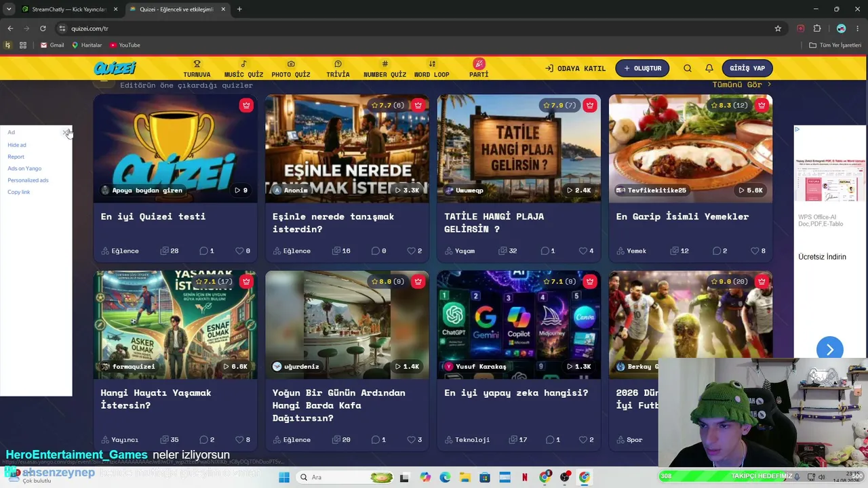This screenshot has height=488, width=868.
Task: Click the Tümünü Gör link
Action: [742, 85]
